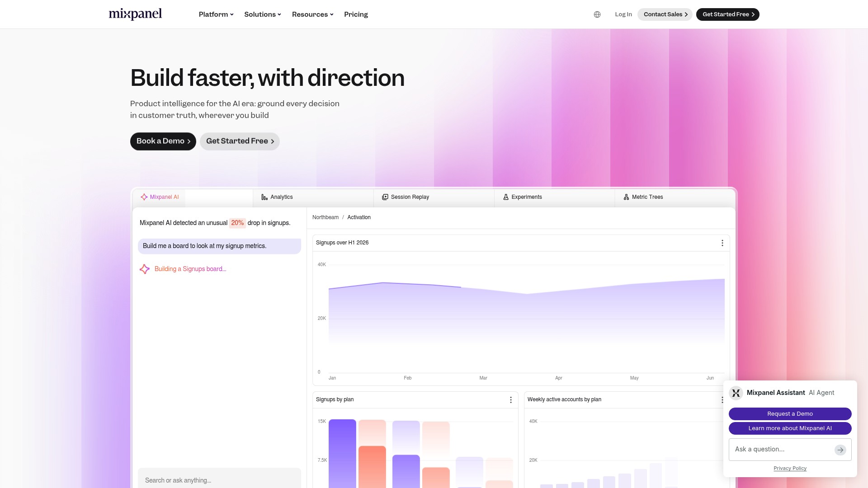This screenshot has width=868, height=488.
Task: Expand the Resources menu
Action: (313, 14)
